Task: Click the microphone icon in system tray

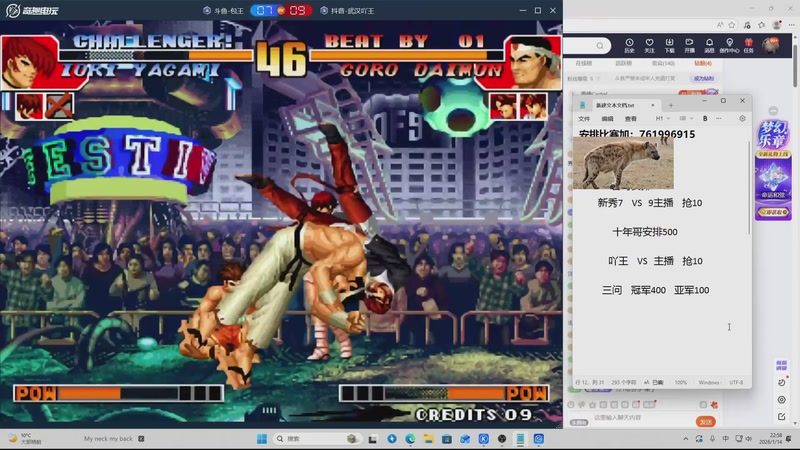Action: tap(712, 439)
